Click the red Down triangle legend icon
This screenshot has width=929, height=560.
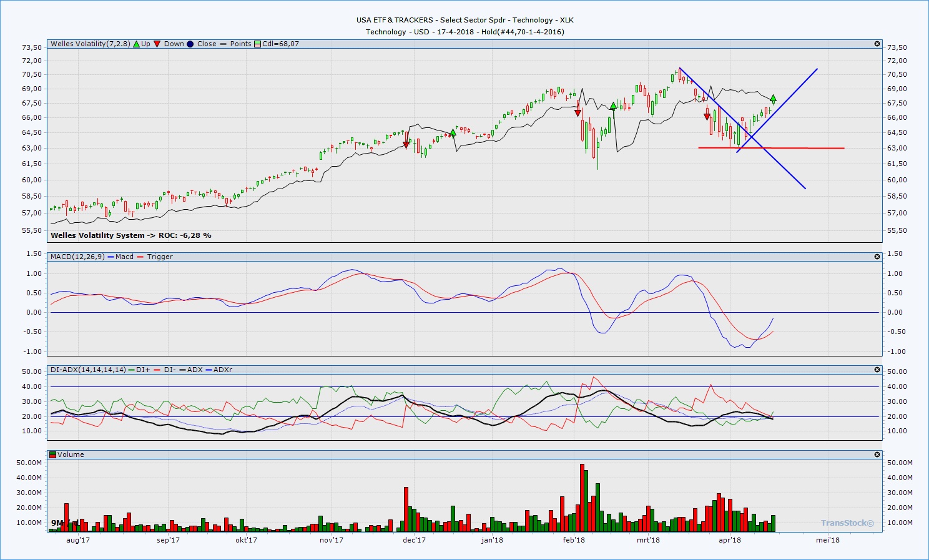pyautogui.click(x=157, y=44)
